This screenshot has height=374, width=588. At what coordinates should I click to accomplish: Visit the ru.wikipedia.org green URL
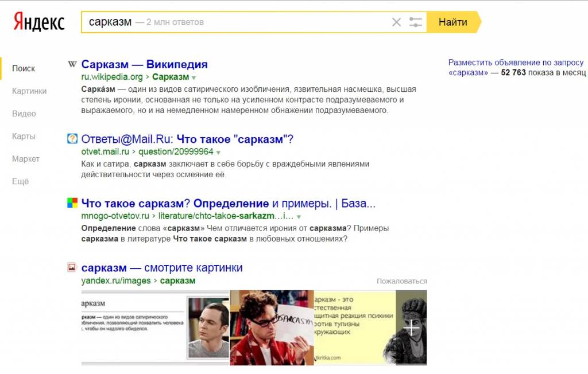point(112,77)
